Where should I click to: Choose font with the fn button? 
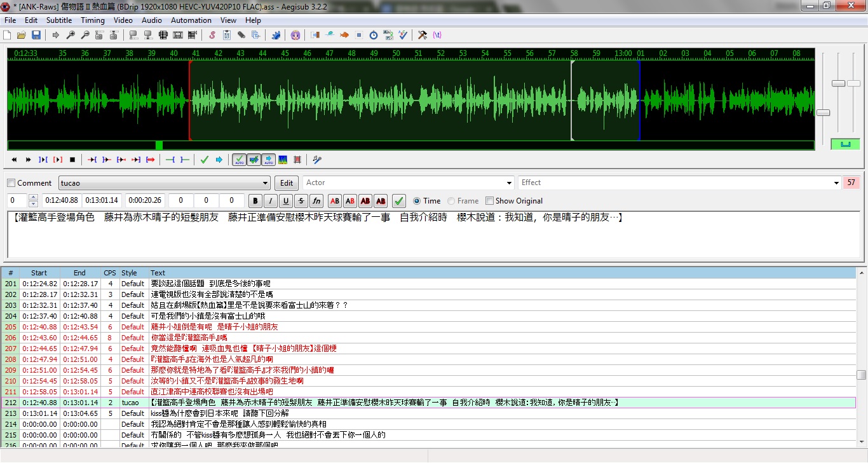[317, 201]
